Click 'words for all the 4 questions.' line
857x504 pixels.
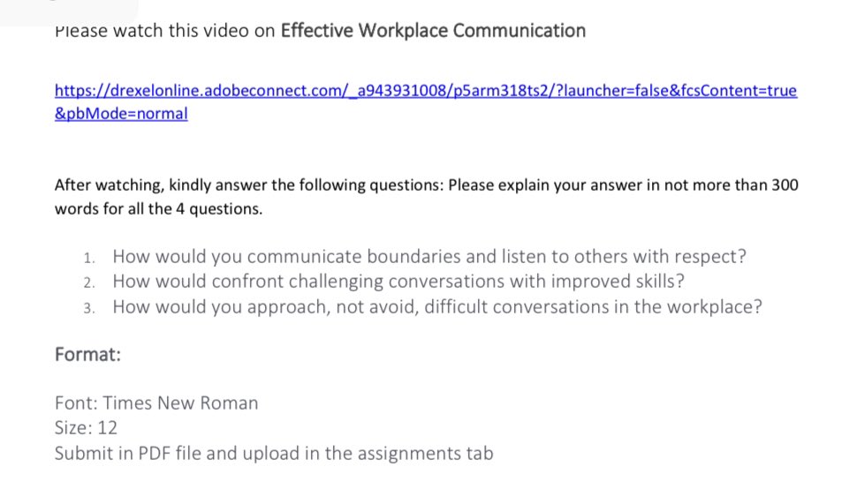[x=158, y=209]
